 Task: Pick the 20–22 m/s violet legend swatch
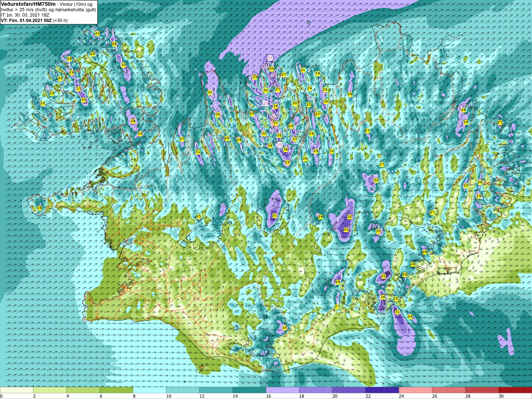pos(349,390)
